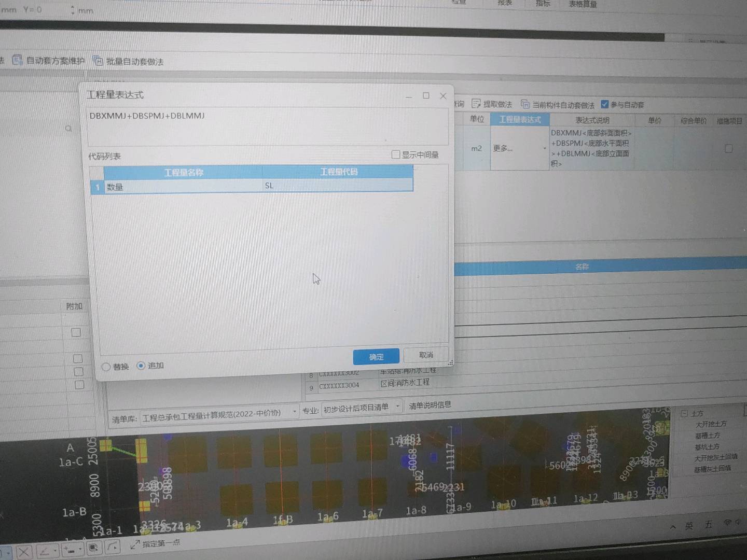747x560 pixels.
Task: Click the SL code cell
Action: pos(338,185)
